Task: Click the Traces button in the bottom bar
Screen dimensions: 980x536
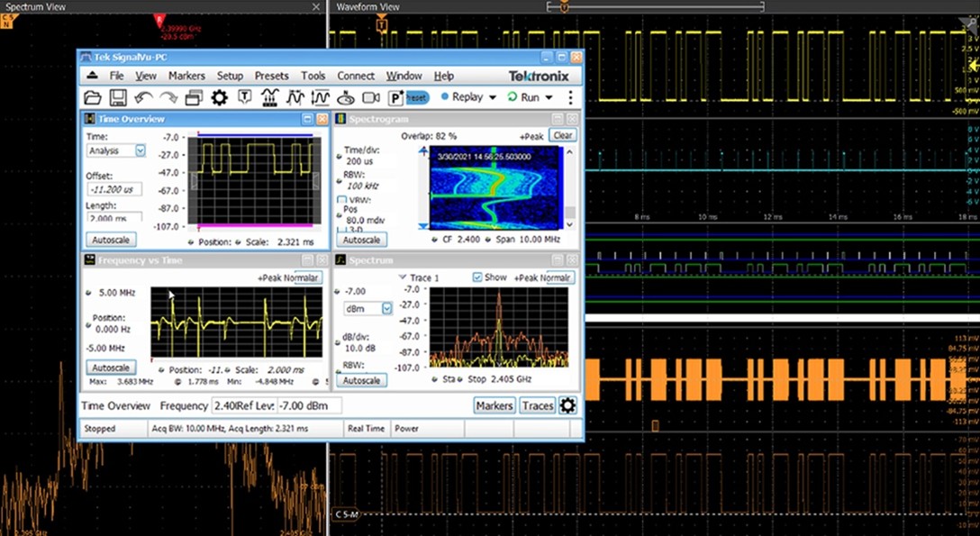Action: tap(537, 405)
